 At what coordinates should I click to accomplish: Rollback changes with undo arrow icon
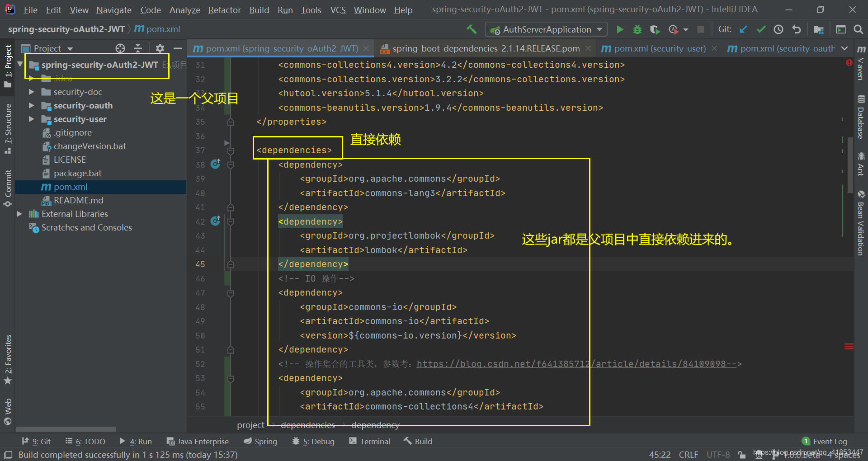point(797,29)
